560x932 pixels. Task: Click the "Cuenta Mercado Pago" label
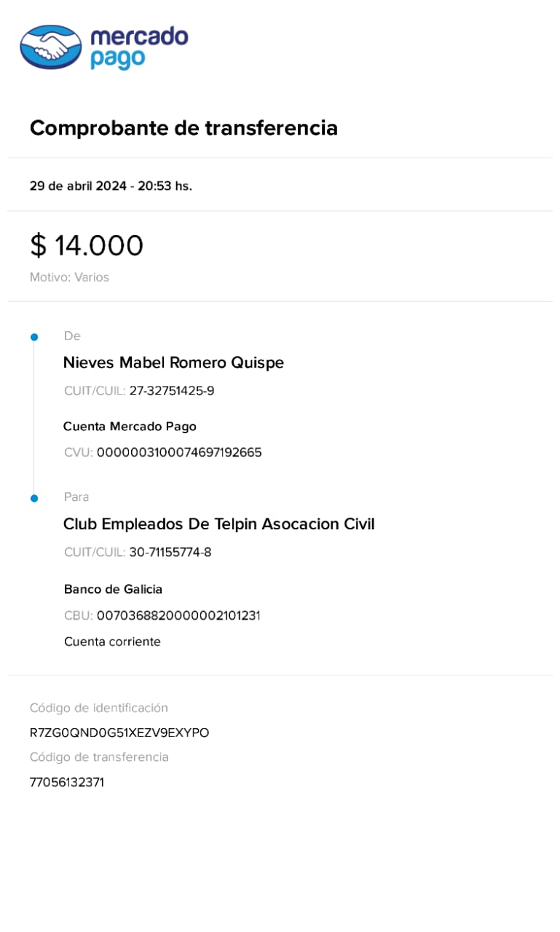(x=130, y=427)
